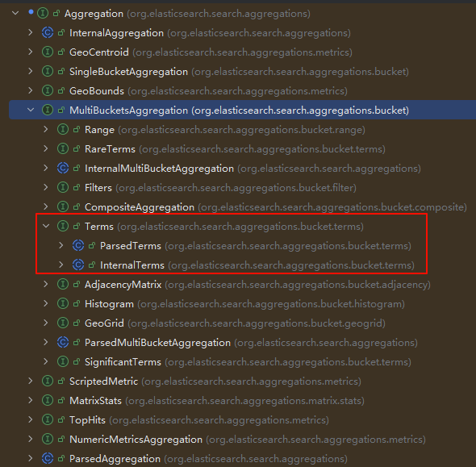This screenshot has width=476, height=467.
Task: Click the interface icon beside Filters
Action: coord(63,187)
